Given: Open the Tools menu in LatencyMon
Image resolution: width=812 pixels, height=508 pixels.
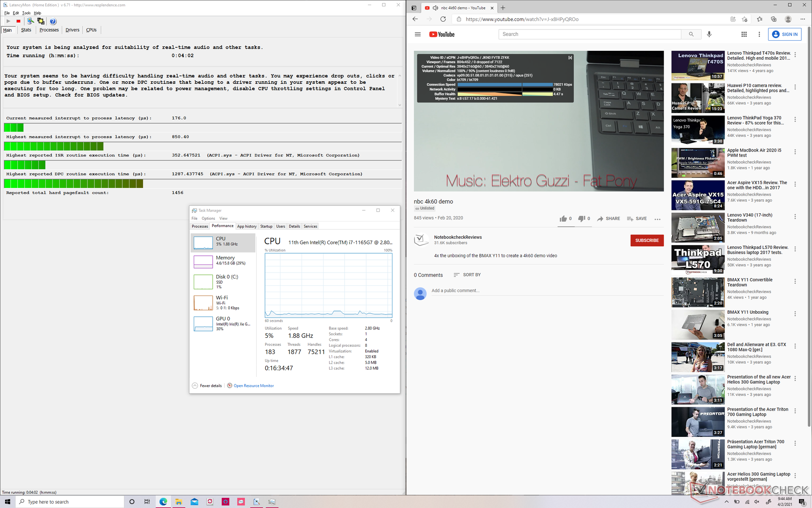Looking at the screenshot, I should pyautogui.click(x=26, y=13).
